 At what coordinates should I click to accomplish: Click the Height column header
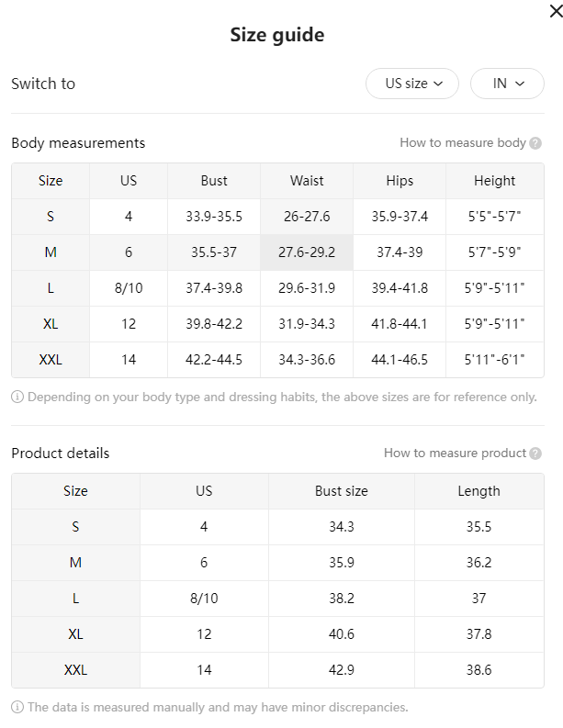pos(495,181)
